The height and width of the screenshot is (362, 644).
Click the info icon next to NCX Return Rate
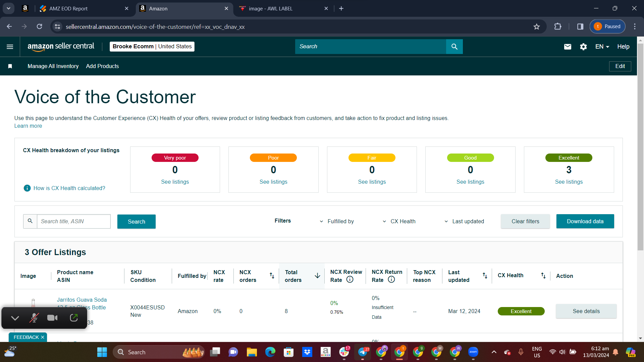point(391,280)
